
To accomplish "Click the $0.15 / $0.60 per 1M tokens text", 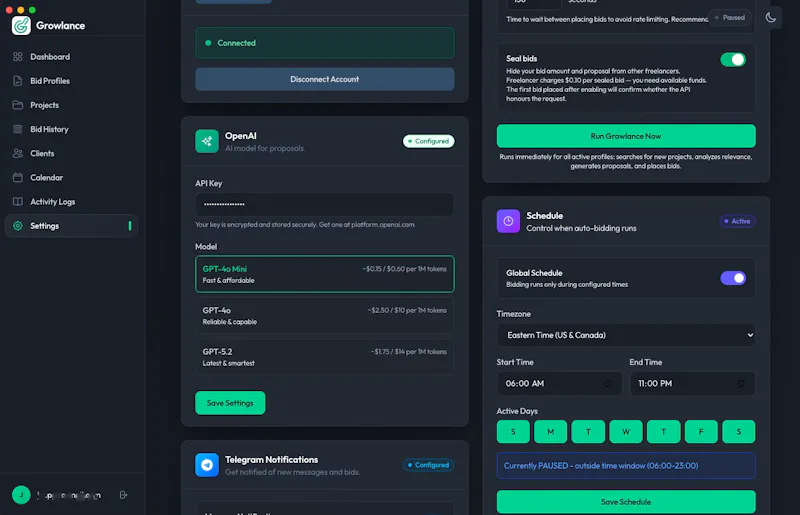I will click(x=405, y=269).
